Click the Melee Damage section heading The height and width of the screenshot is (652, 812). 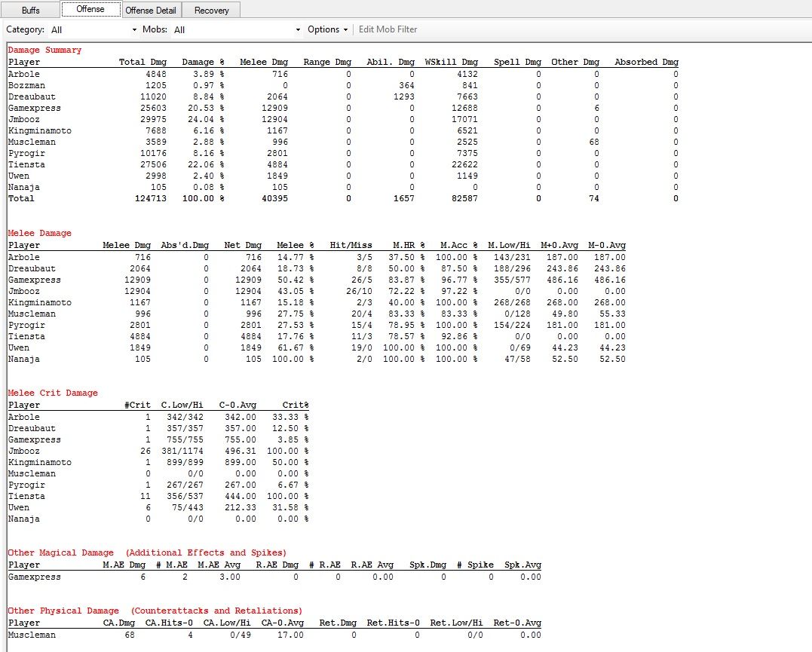point(39,233)
